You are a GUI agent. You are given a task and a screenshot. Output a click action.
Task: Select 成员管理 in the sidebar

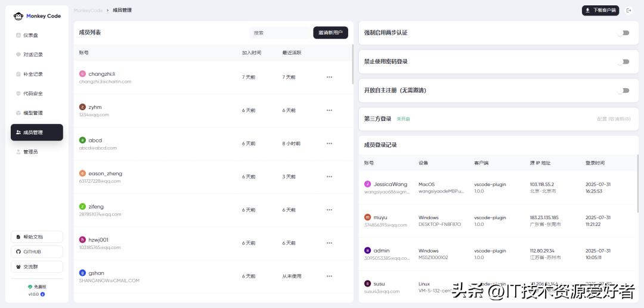pyautogui.click(x=37, y=132)
